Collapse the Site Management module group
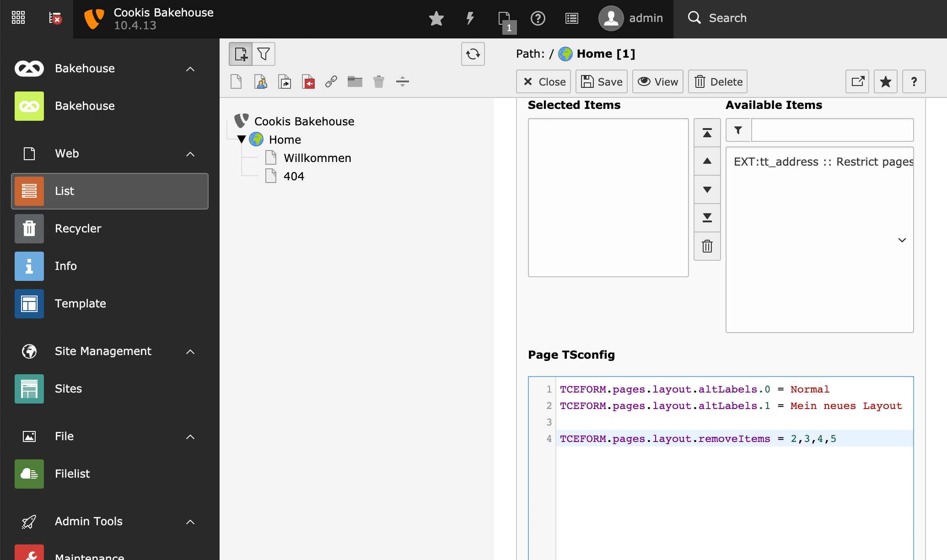Image resolution: width=947 pixels, height=560 pixels. [x=190, y=351]
